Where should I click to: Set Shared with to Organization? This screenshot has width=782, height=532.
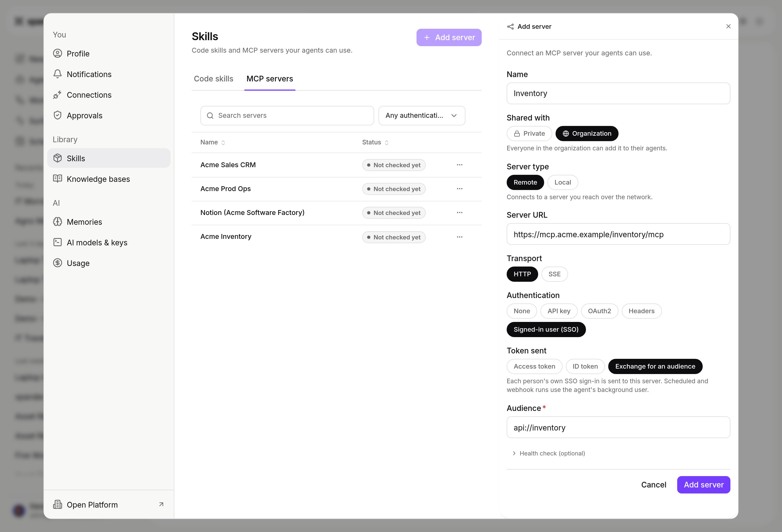click(587, 134)
